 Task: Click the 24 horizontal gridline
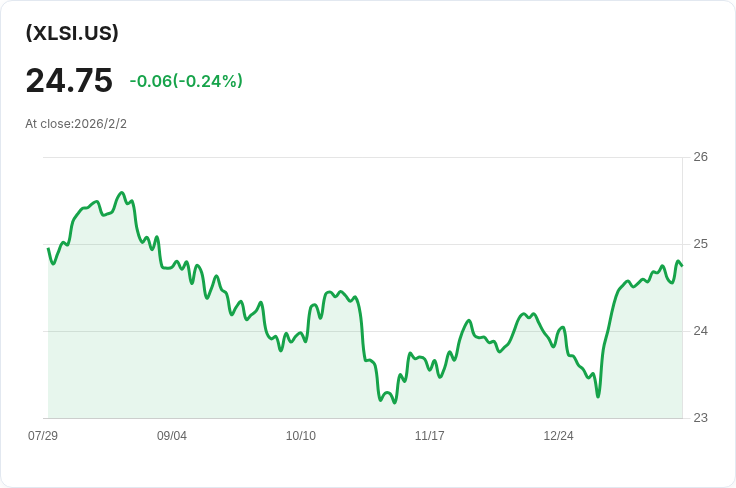tap(363, 331)
